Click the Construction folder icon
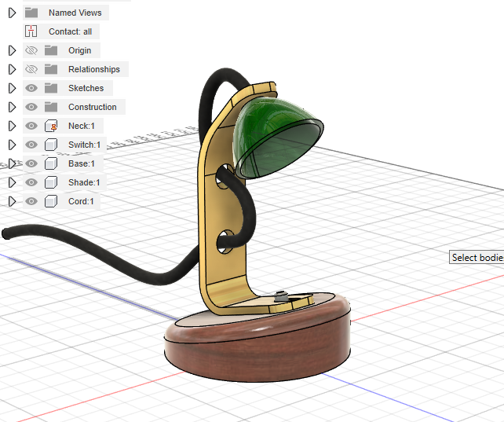 coord(51,107)
